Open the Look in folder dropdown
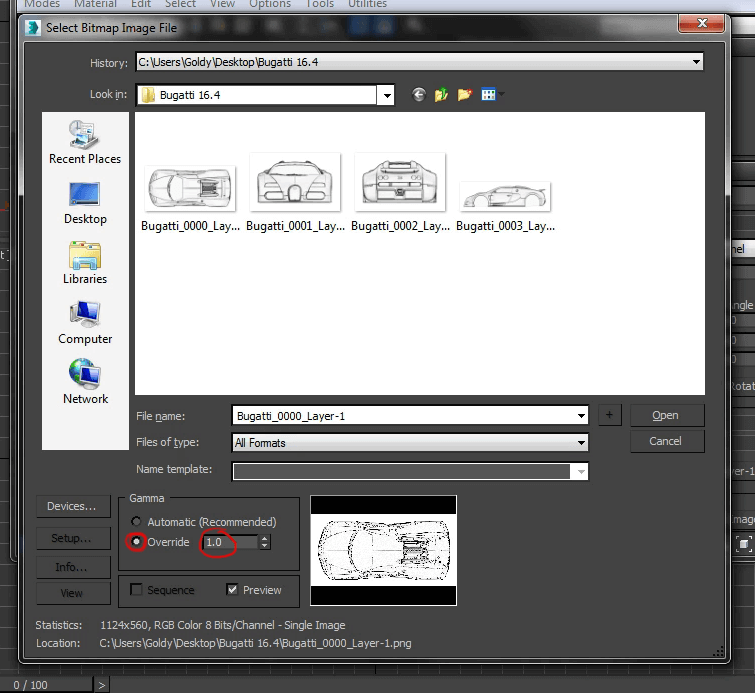This screenshot has height=693, width=755. point(385,95)
